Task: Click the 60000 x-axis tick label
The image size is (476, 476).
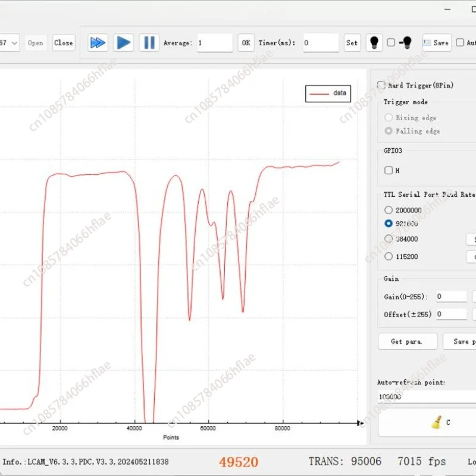Action: pos(208,428)
